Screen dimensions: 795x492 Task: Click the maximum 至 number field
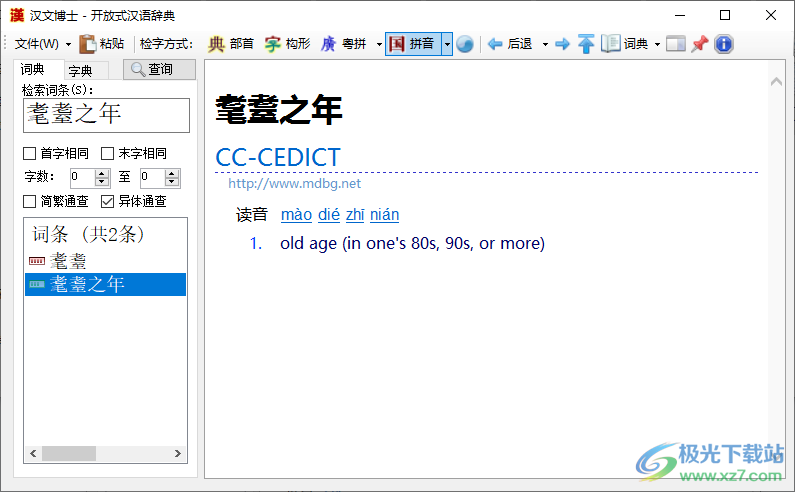[x=153, y=177]
